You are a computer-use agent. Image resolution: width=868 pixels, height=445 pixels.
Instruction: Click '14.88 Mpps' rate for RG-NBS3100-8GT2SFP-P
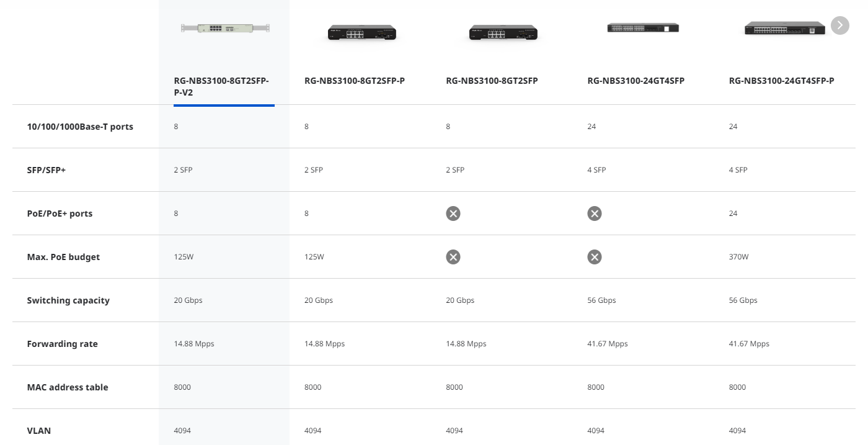pos(324,344)
